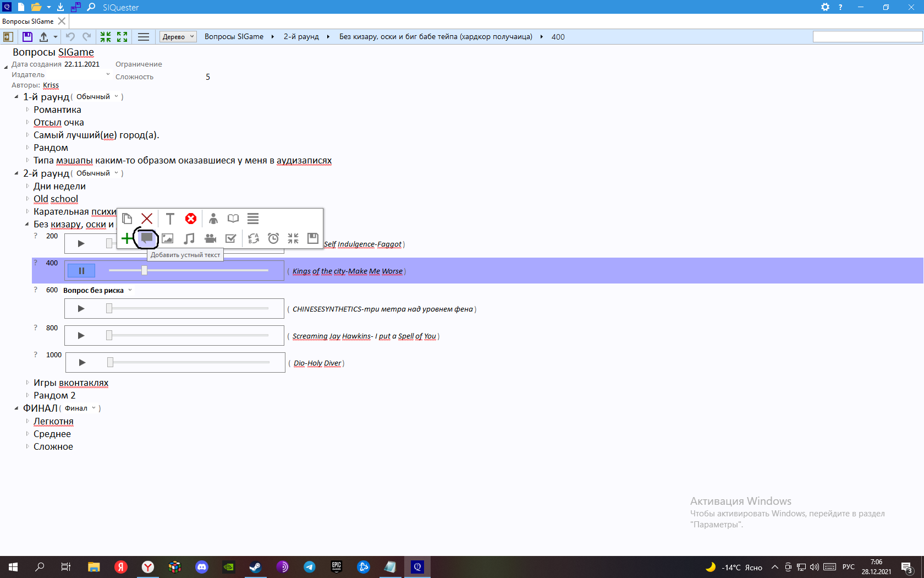924x578 pixels.
Task: Open SIQuester settings gear
Action: click(825, 7)
